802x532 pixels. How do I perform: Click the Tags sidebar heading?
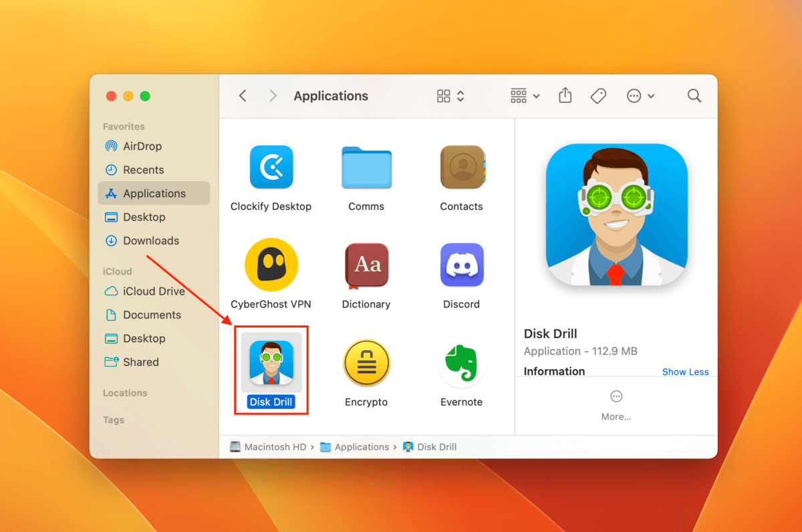pos(114,420)
